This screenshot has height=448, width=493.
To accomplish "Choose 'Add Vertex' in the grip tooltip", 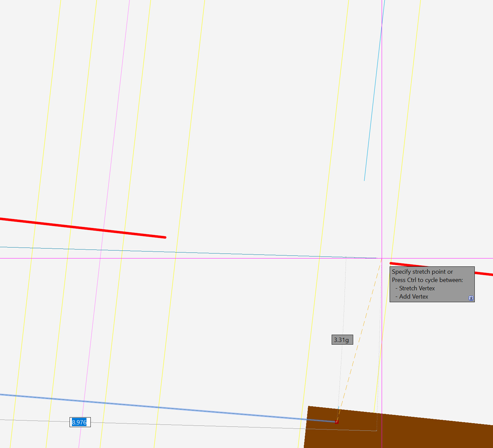I will (x=413, y=297).
